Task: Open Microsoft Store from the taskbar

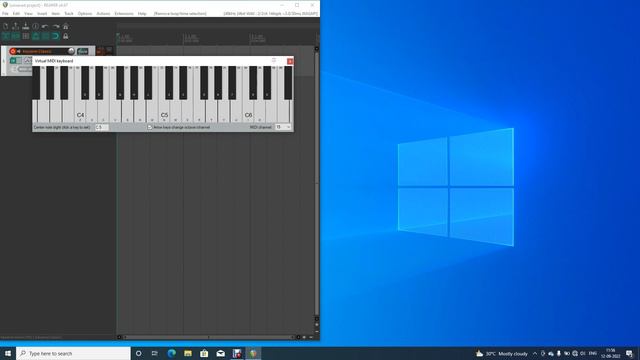Action: click(204, 353)
